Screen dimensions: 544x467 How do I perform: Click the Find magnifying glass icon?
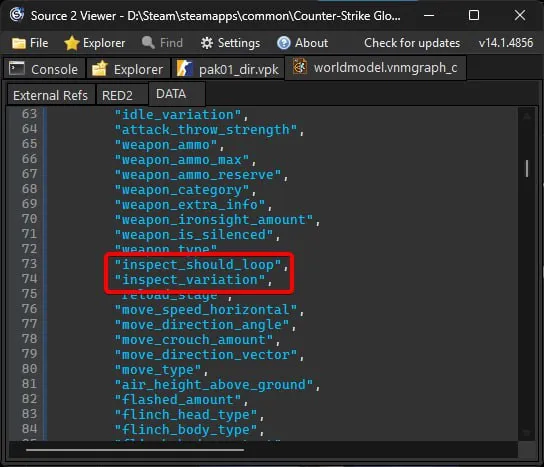click(148, 42)
